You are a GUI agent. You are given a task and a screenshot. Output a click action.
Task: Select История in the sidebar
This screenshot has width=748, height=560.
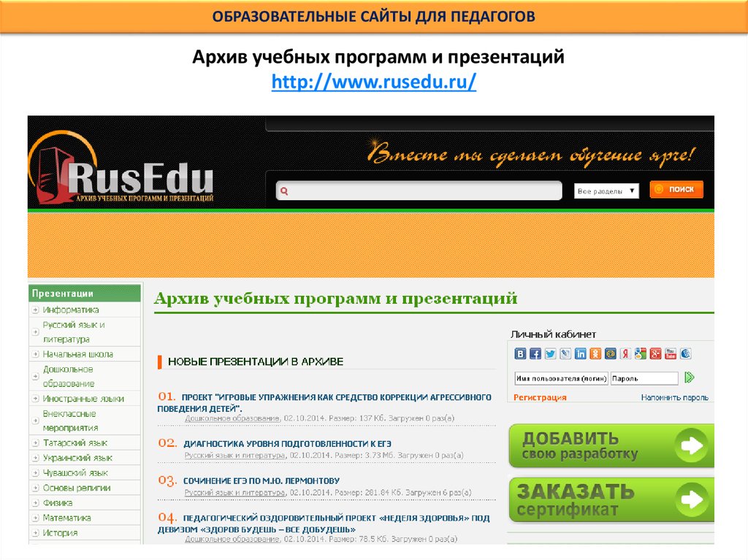coord(60,533)
